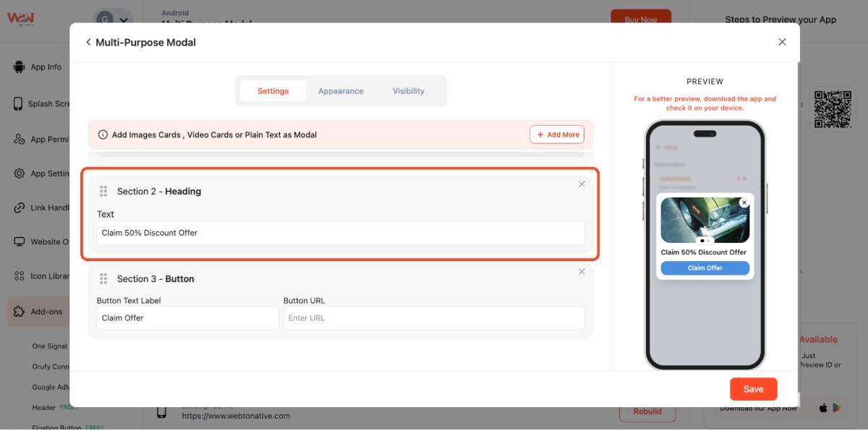Click the Button URL input field

click(433, 318)
